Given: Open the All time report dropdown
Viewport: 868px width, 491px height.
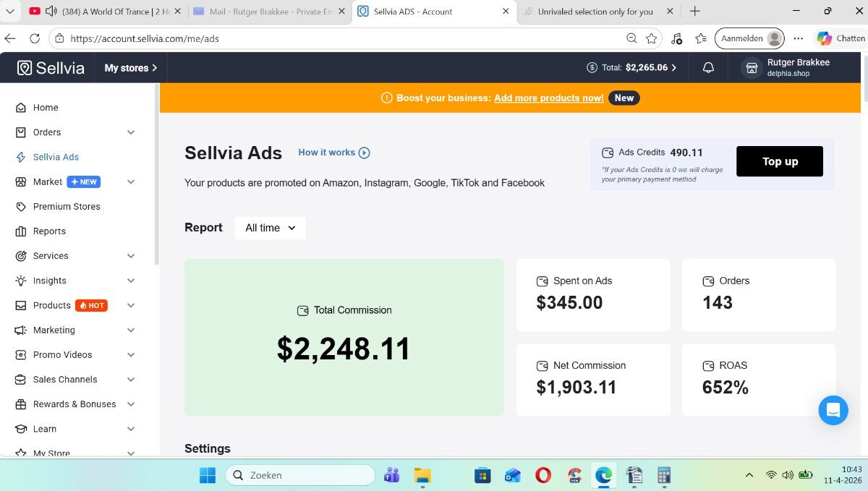Looking at the screenshot, I should click(x=270, y=228).
